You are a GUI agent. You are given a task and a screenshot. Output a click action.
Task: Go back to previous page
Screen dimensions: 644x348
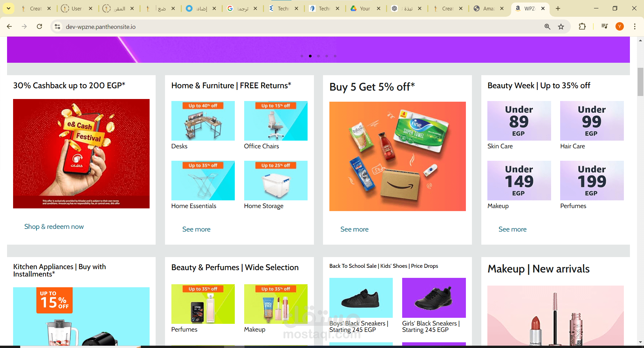click(x=9, y=27)
